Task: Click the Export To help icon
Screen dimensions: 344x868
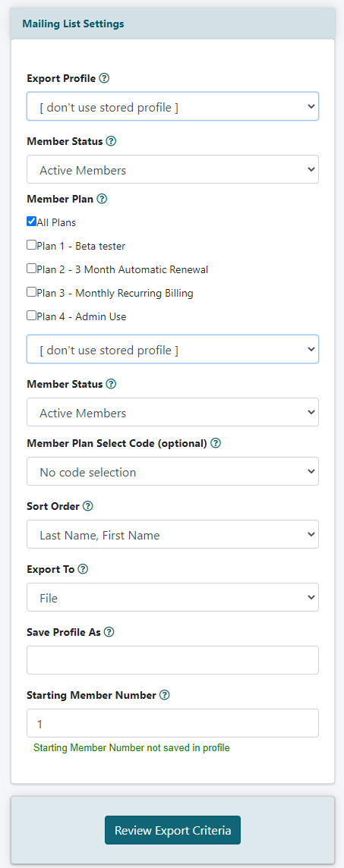Action: [x=83, y=569]
